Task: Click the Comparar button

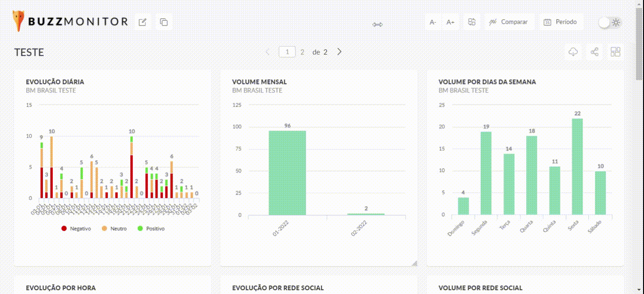Action: tap(509, 22)
